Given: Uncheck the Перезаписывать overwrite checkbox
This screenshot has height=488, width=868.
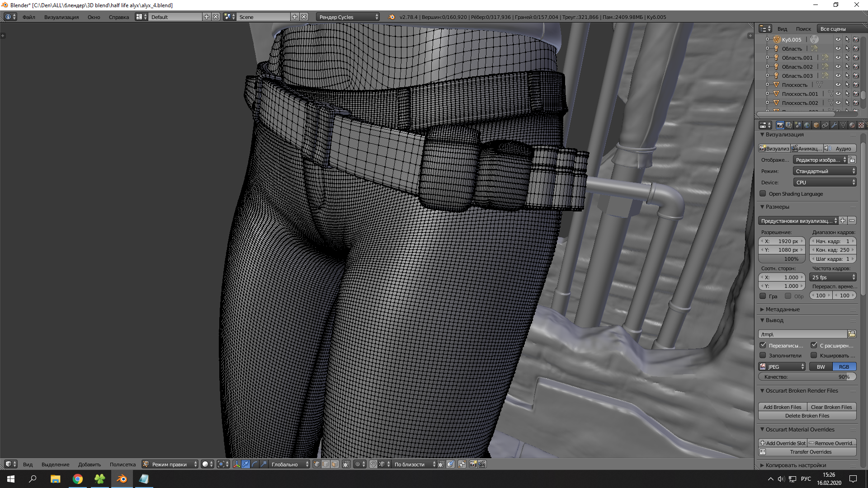Looking at the screenshot, I should coord(763,345).
